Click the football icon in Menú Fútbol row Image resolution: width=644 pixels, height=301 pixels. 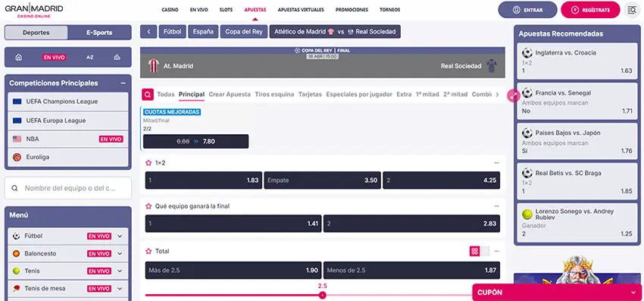click(x=17, y=236)
